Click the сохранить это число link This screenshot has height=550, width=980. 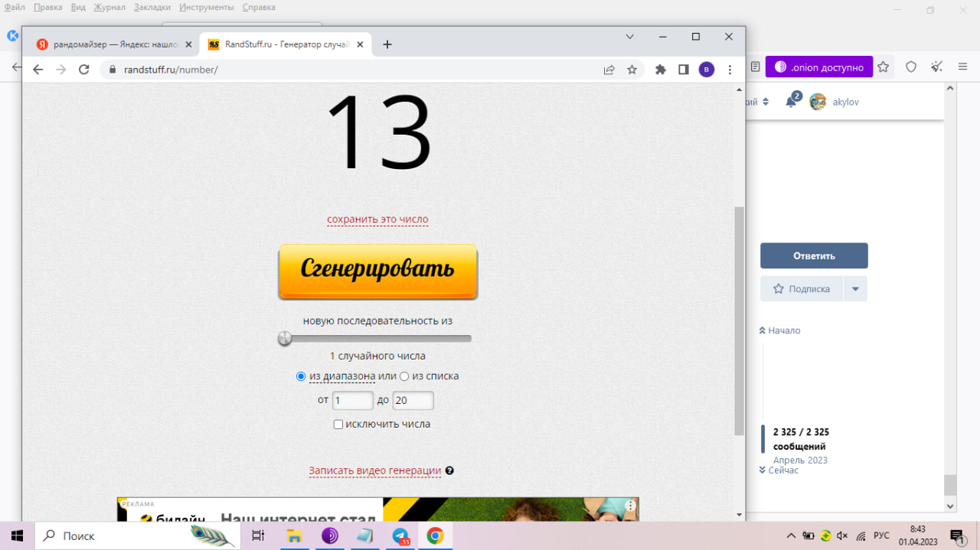[377, 220]
